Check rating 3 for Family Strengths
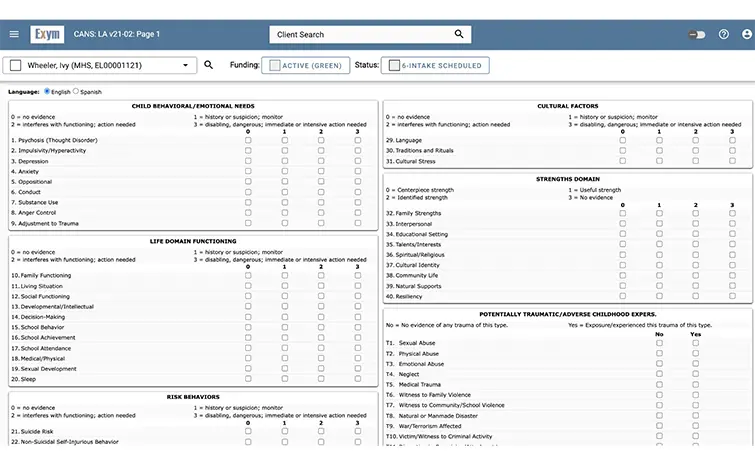755x465 pixels. coord(732,213)
